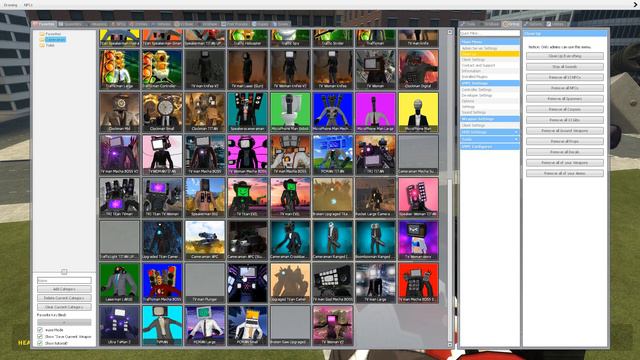
Task: Toggle Show 'Save Current Weapon' checkbox
Action: coord(40,336)
